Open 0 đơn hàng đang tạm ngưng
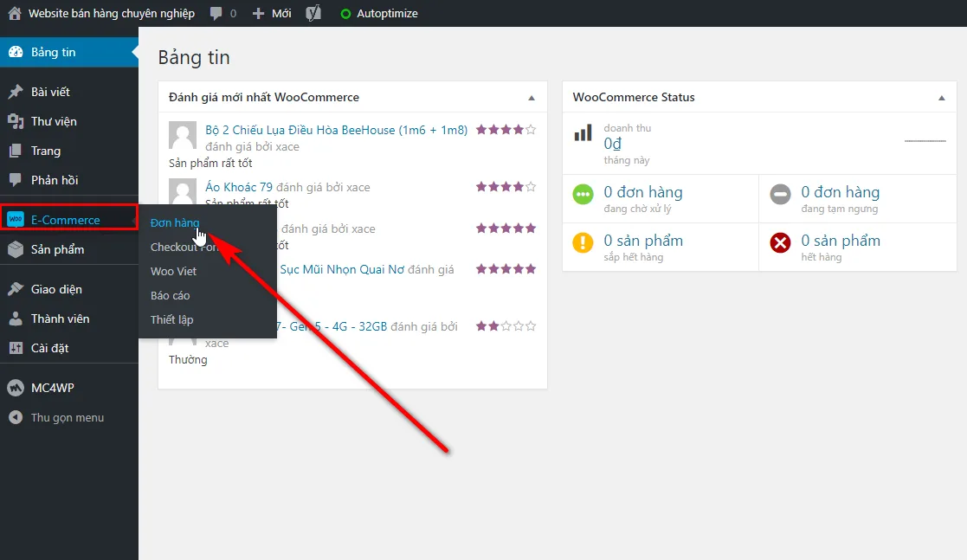 click(x=840, y=198)
